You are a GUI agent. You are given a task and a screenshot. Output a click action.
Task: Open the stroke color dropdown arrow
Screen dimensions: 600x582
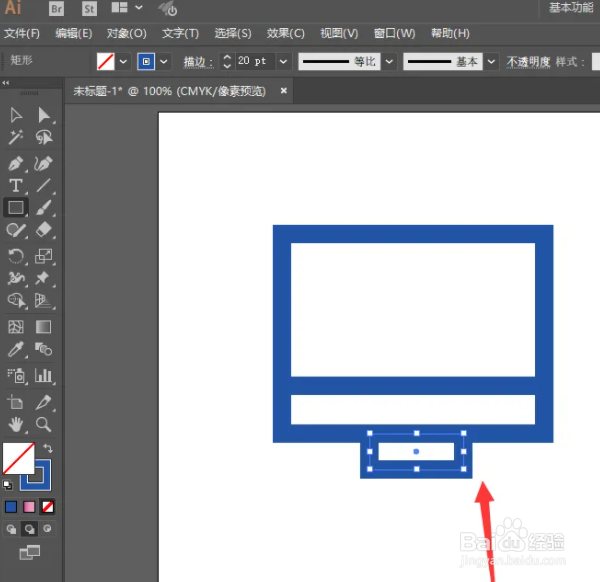click(x=164, y=61)
